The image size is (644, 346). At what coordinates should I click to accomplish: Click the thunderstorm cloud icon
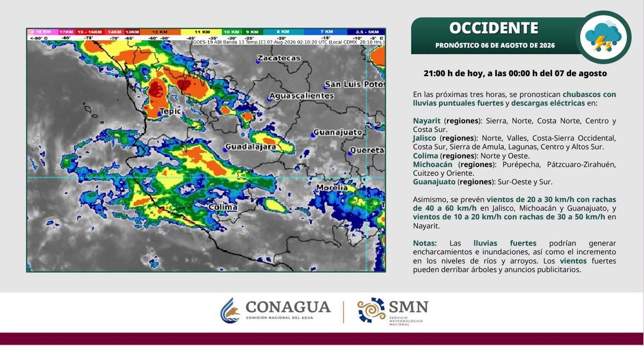click(x=603, y=37)
